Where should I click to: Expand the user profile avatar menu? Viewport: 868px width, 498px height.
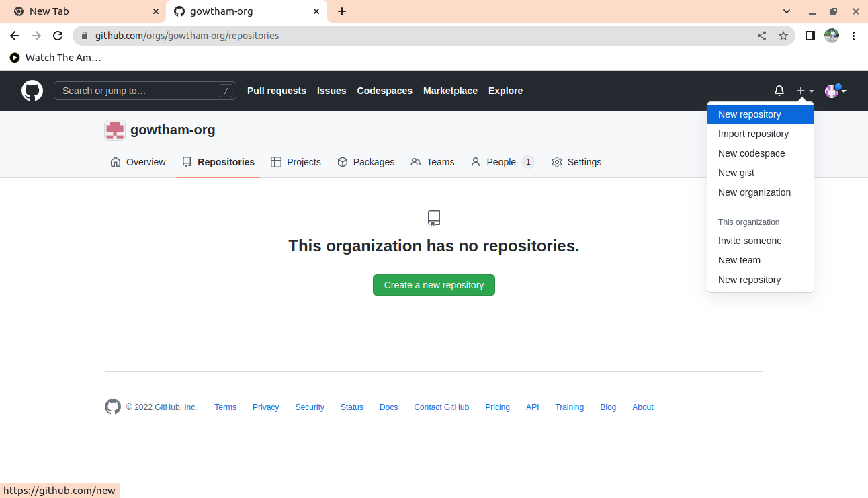coord(835,91)
